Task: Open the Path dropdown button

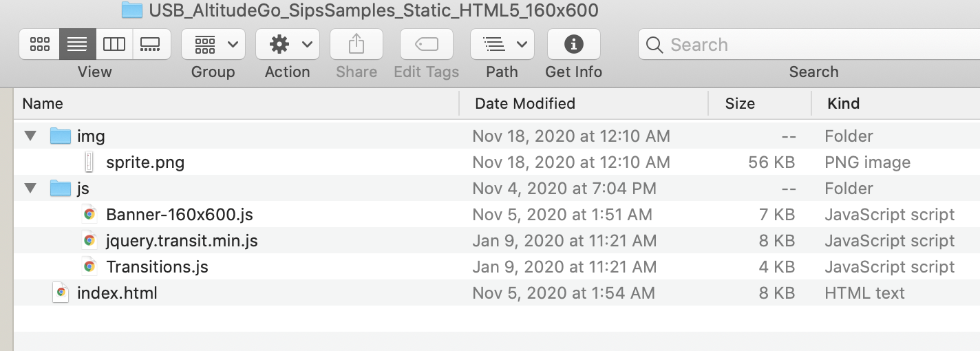Action: tap(502, 45)
